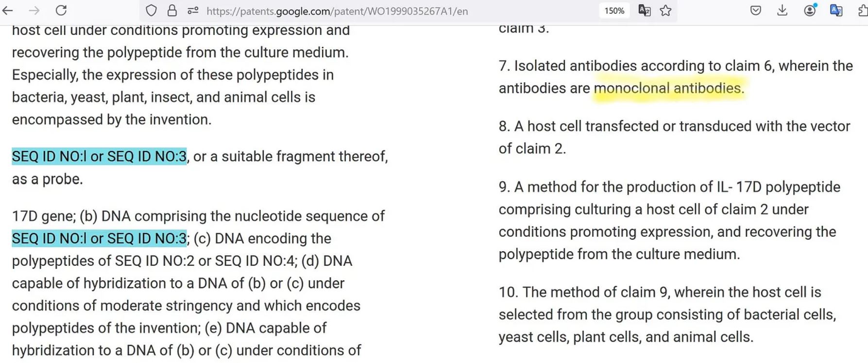
Task: Save page to Pocket
Action: (755, 11)
